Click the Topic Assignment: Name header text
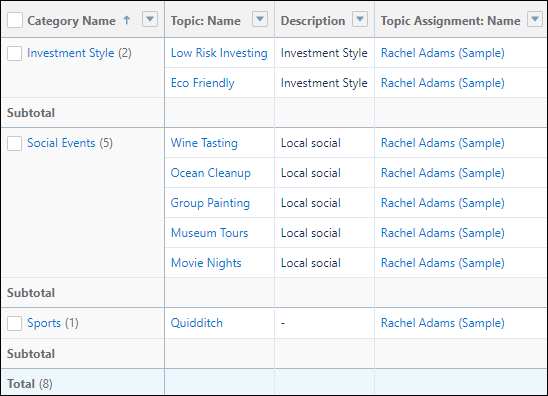The image size is (548, 396). coord(450,21)
